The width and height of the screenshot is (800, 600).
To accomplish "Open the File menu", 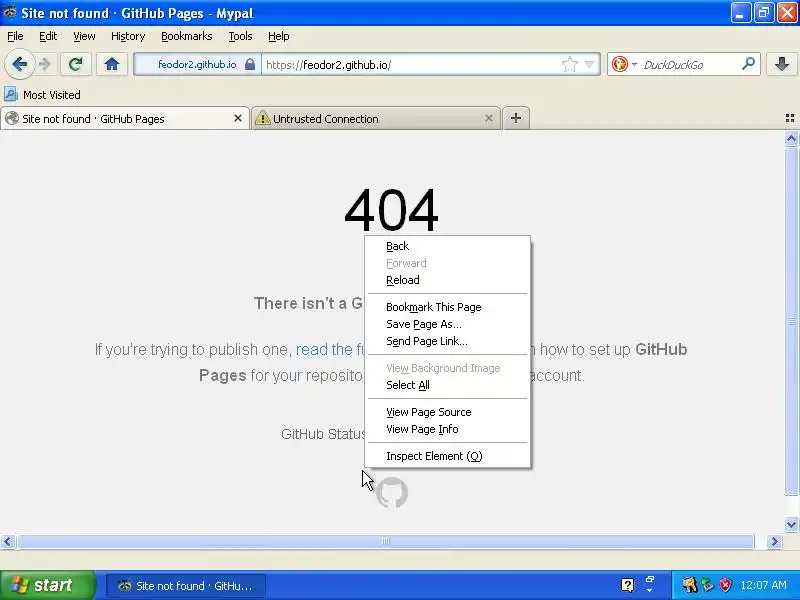I will pos(15,36).
